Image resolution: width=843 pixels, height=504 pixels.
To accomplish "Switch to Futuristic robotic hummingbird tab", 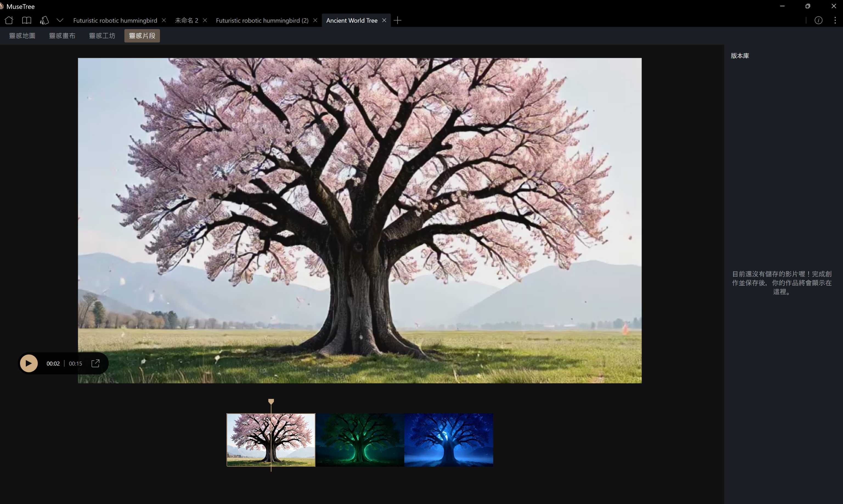I will 115,20.
